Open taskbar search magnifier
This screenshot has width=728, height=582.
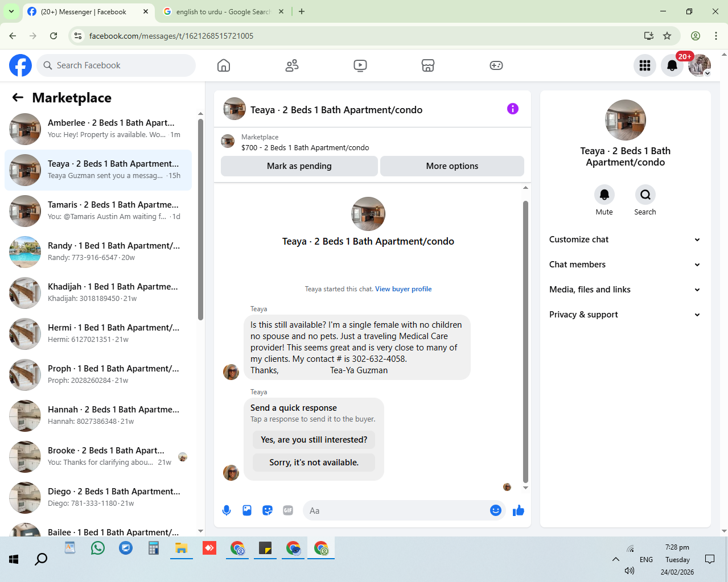[41, 559]
